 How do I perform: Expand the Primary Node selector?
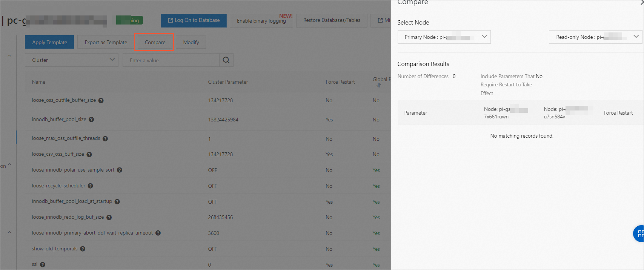pyautogui.click(x=444, y=37)
